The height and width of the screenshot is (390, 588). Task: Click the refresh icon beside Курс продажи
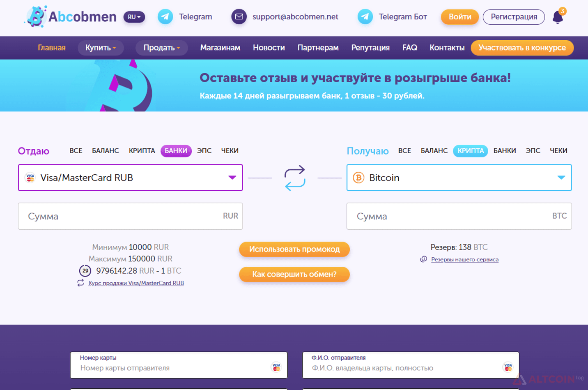coord(80,283)
